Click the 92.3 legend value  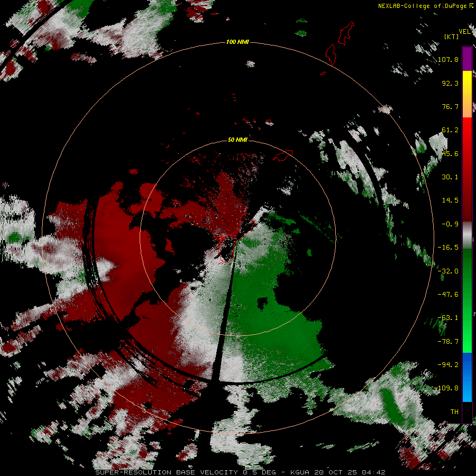point(450,83)
